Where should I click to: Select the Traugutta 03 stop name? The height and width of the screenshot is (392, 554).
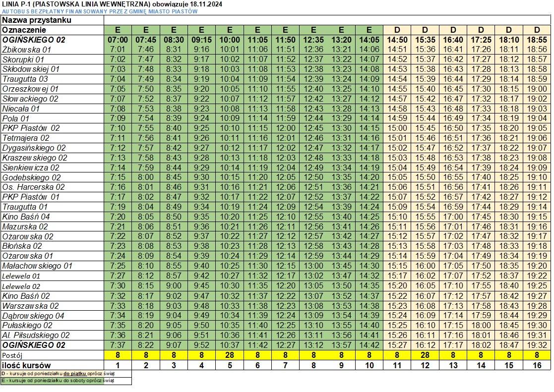click(x=25, y=79)
